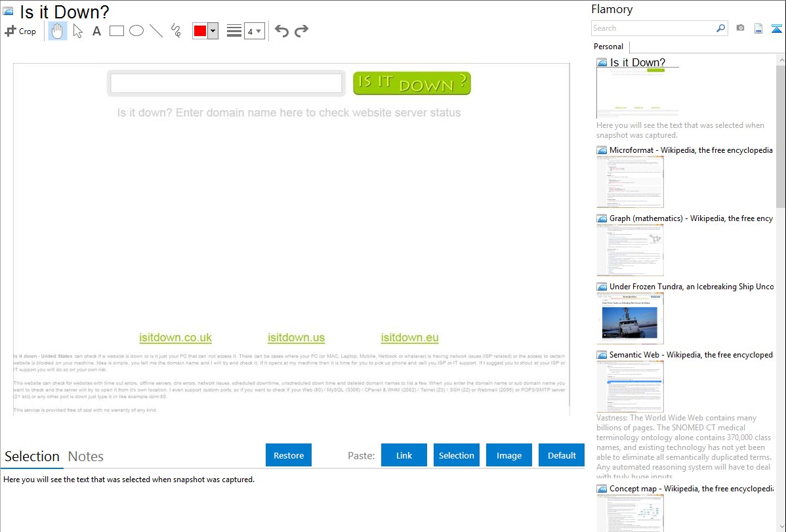Screen dimensions: 786x532
Task: Switch to the Notes tab
Action: tap(86, 457)
